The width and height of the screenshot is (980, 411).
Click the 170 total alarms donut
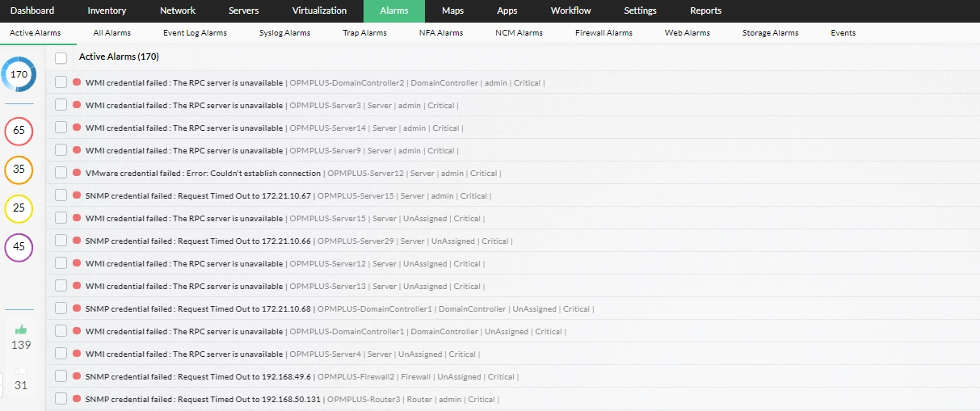pyautogui.click(x=19, y=74)
